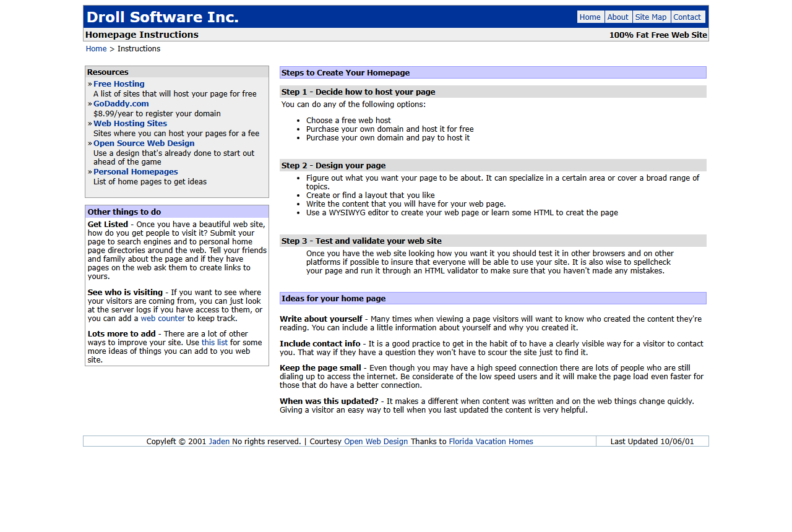Go to the About page
This screenshot has height=532, width=792.
pyautogui.click(x=618, y=17)
